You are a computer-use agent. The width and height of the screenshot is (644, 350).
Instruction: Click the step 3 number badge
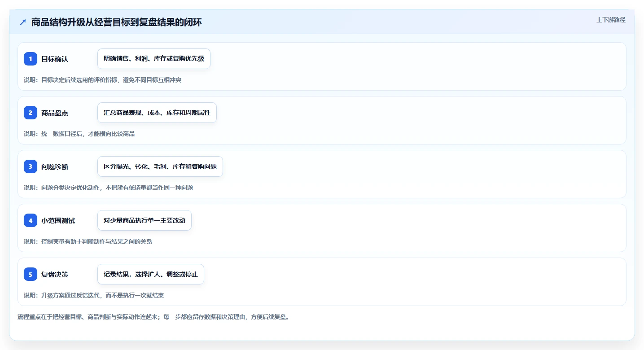pyautogui.click(x=31, y=166)
